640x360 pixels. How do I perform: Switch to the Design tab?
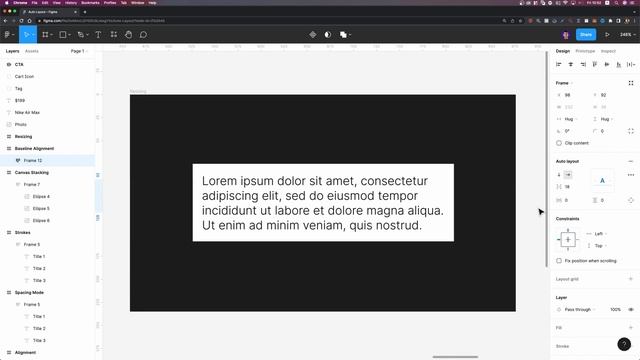click(562, 51)
